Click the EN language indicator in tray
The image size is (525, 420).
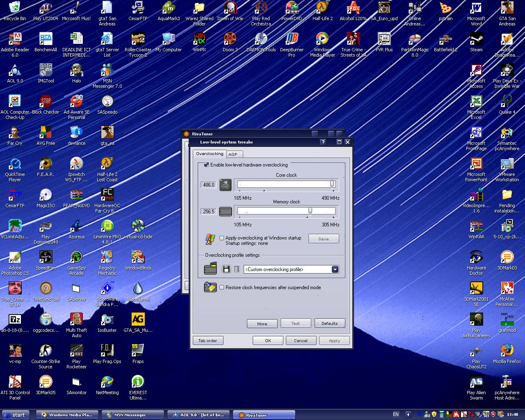coord(396,414)
